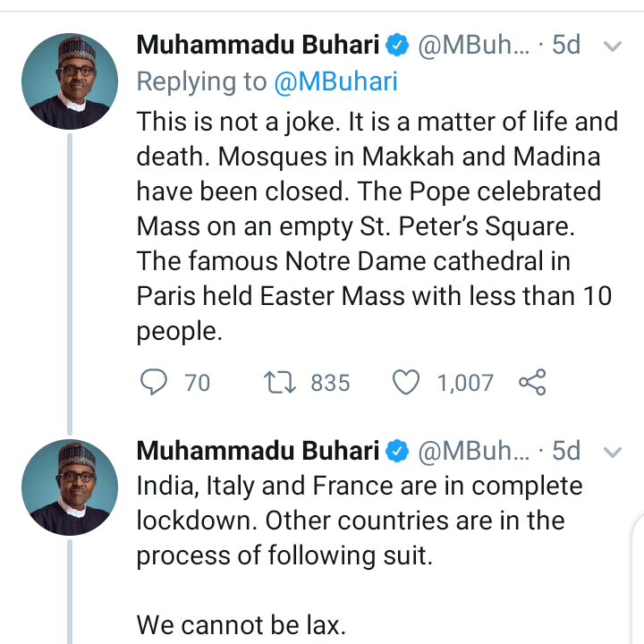This screenshot has height=644, width=644.
Task: Click 'Muhammadu Buhari' name on the second tweet
Action: [x=258, y=451]
